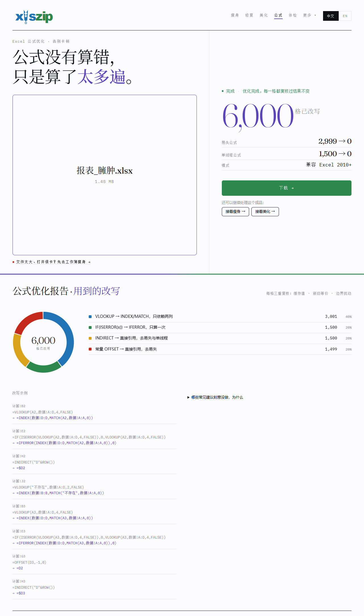The width and height of the screenshot is (364, 616).
Task: Select the IF(ISERROR(x)) → IFERROR row text
Action: pyautogui.click(x=130, y=327)
